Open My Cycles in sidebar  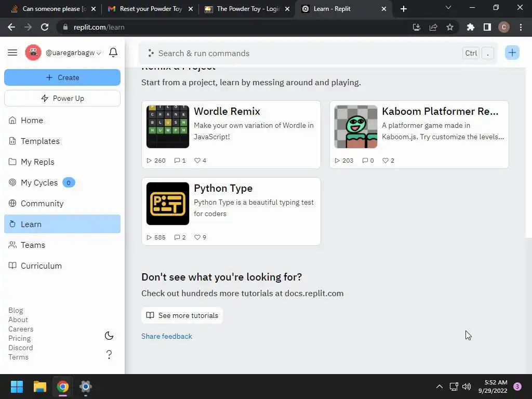pos(62,182)
